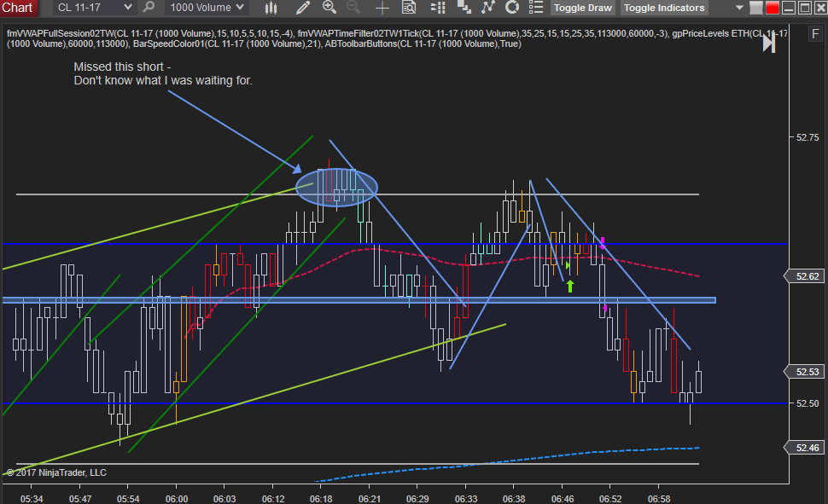Jump to latest bar arrow icon
Screen dimensions: 828x504
(769, 43)
